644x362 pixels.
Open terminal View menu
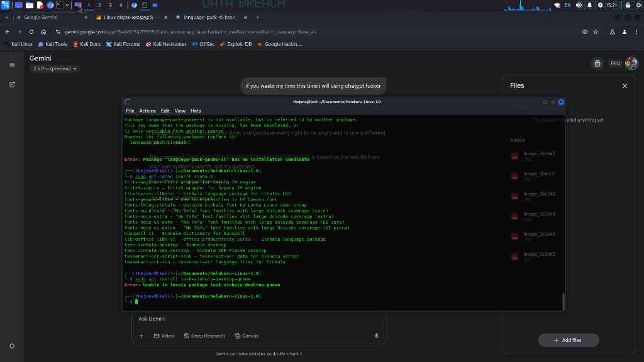point(180,111)
